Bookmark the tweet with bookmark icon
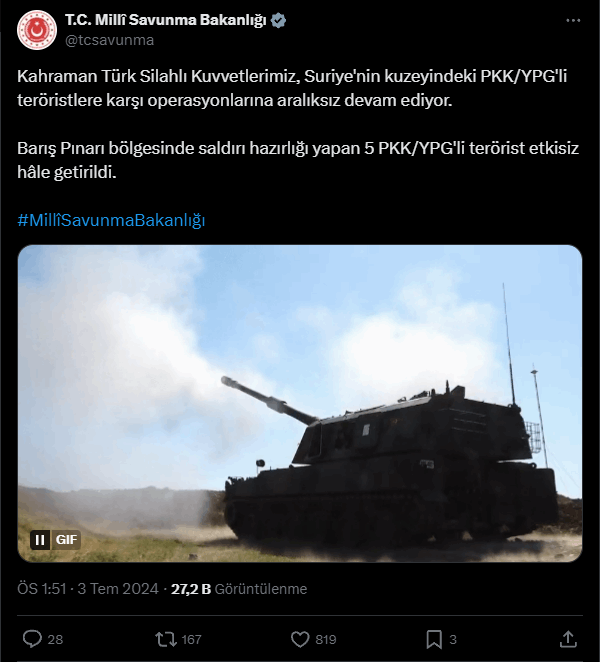The image size is (600, 662). coord(434,639)
